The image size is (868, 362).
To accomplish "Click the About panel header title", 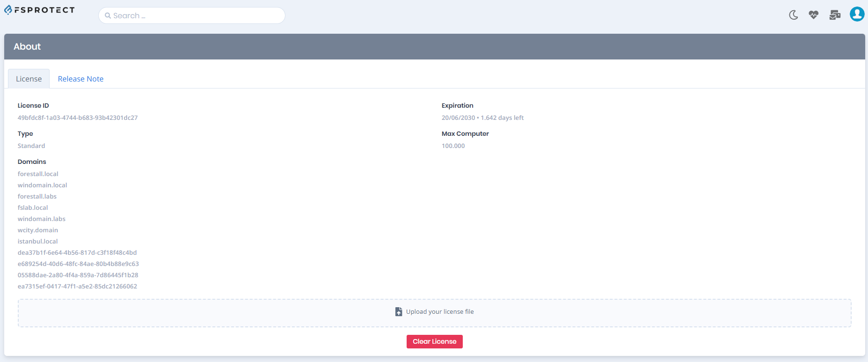I will pos(27,46).
